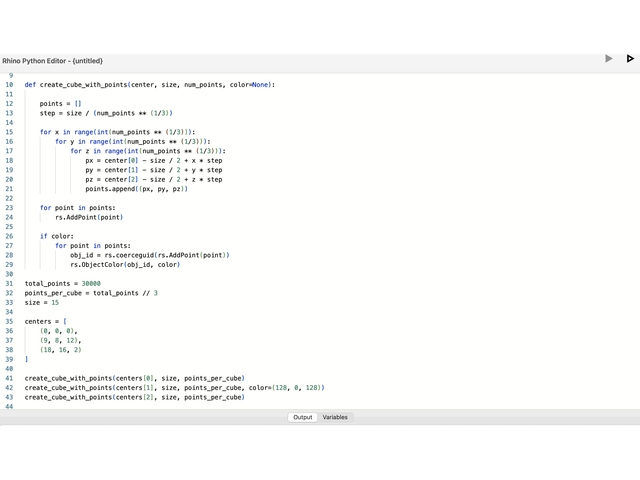Click the 'centers = [' line

[x=45, y=322]
